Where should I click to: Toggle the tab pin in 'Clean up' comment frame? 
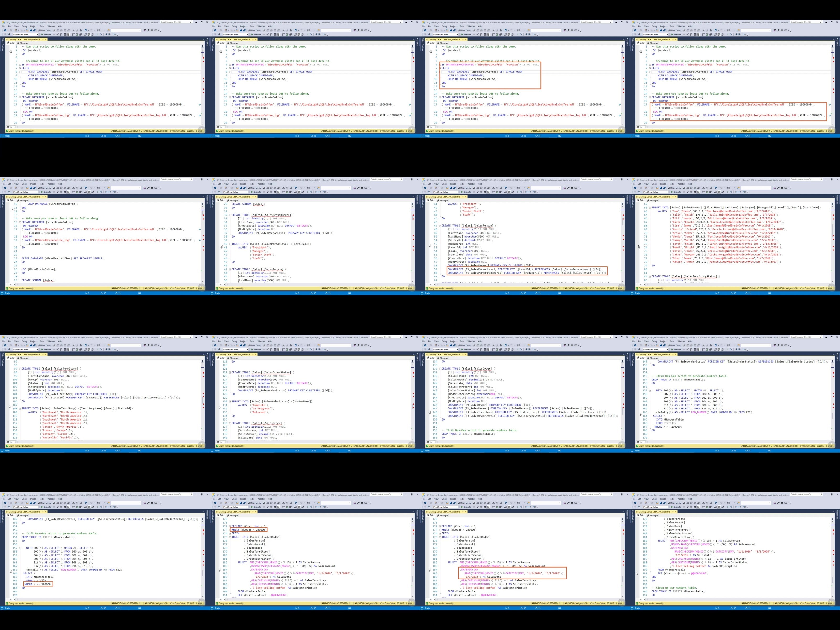(x=673, y=512)
